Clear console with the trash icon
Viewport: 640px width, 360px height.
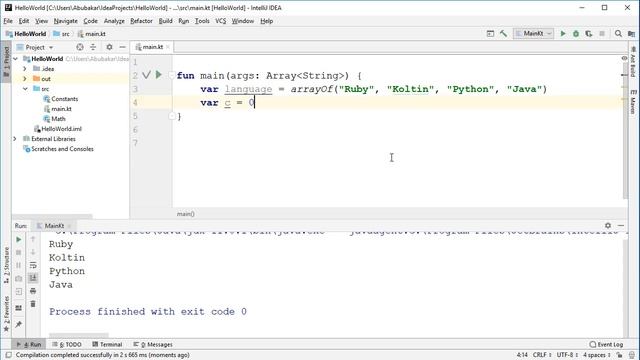tap(33, 304)
